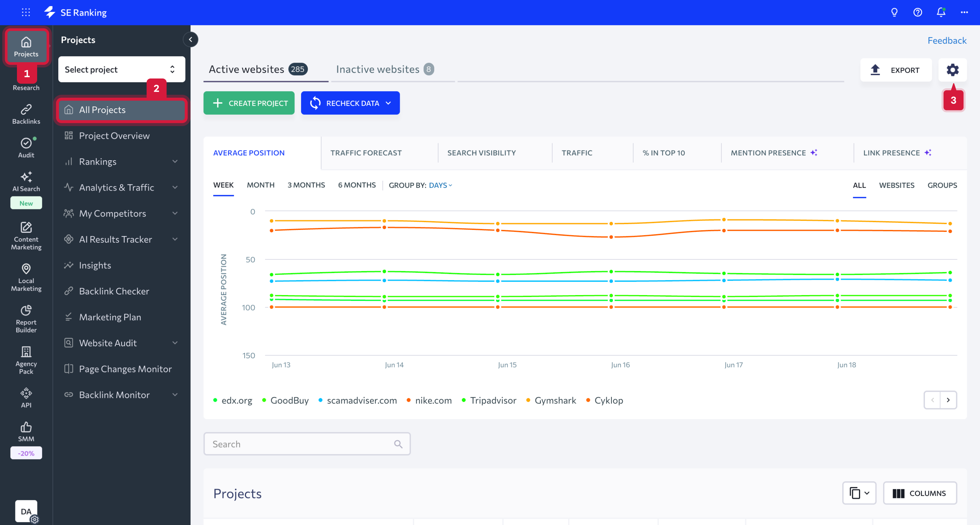Open Content Marketing in left rail

(26, 236)
